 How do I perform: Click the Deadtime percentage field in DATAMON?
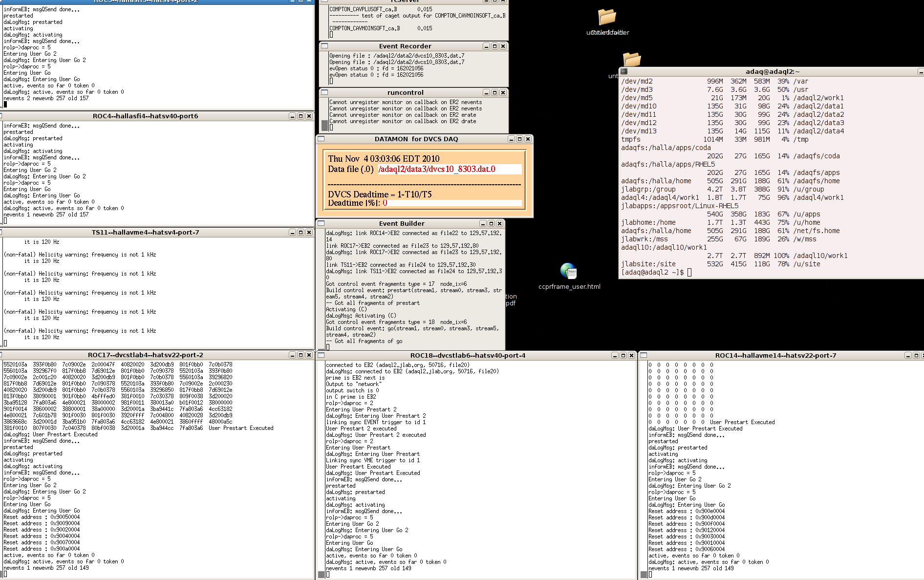tap(452, 203)
